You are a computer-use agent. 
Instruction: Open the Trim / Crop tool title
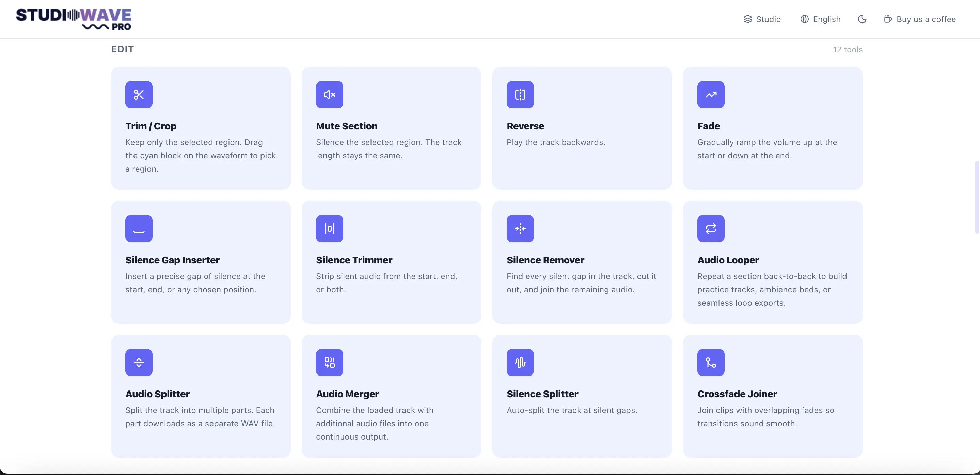(151, 126)
